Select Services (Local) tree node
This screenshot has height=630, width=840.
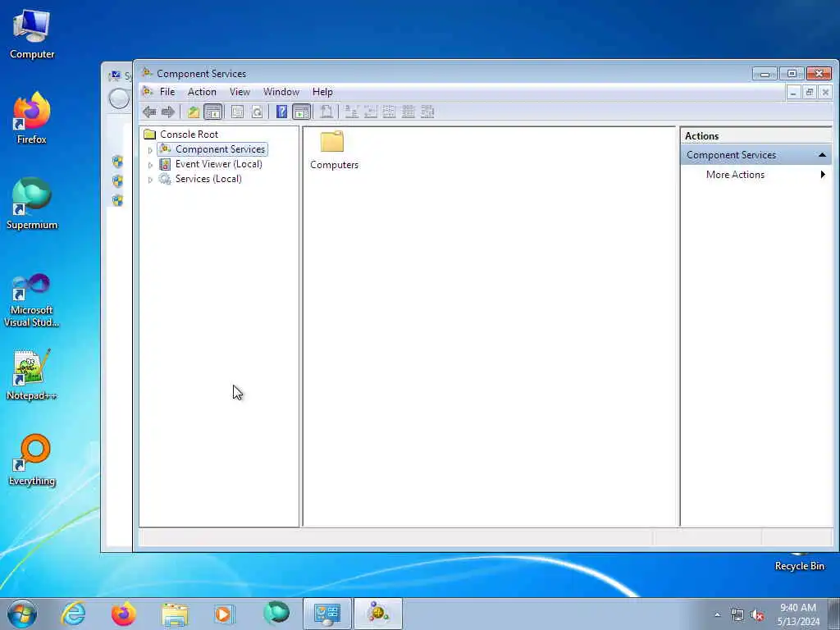tap(208, 179)
